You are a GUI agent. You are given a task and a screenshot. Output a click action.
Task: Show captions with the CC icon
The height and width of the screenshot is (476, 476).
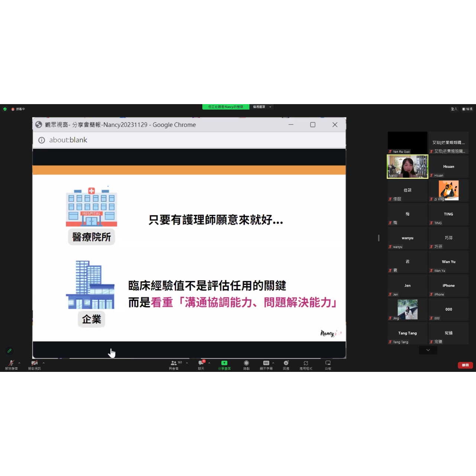tap(266, 365)
